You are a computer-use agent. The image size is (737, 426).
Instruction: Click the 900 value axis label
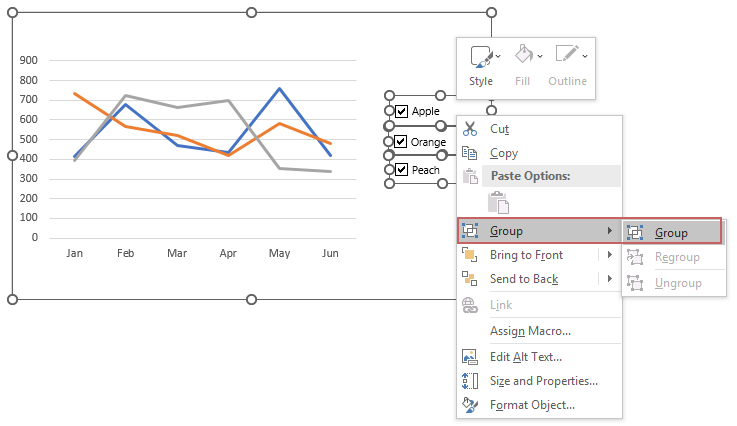click(x=29, y=60)
